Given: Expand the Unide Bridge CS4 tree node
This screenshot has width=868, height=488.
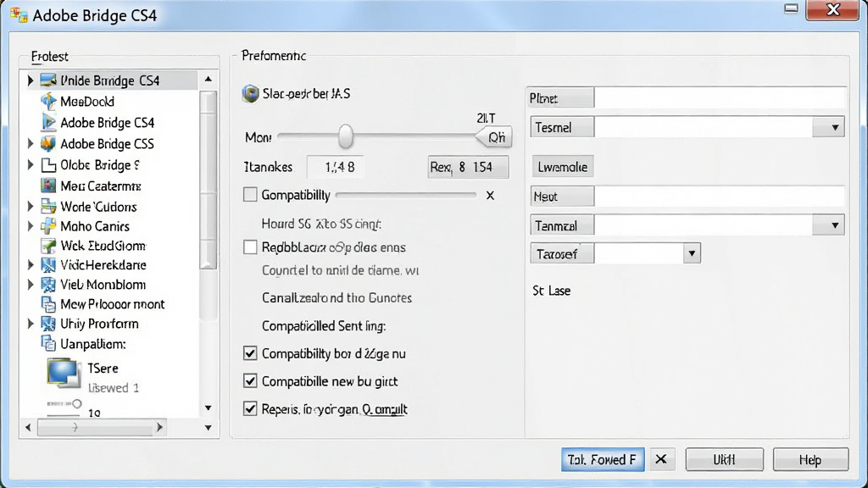Looking at the screenshot, I should tap(31, 80).
